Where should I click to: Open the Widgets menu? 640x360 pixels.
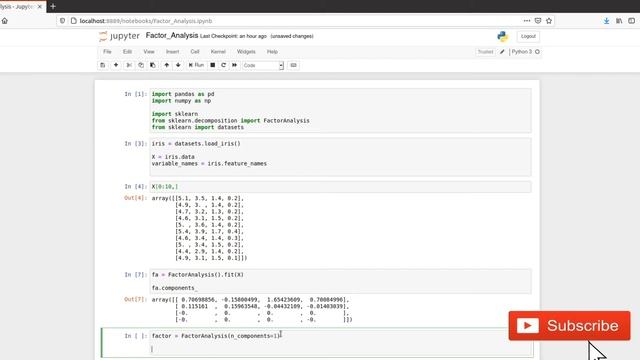(x=246, y=52)
